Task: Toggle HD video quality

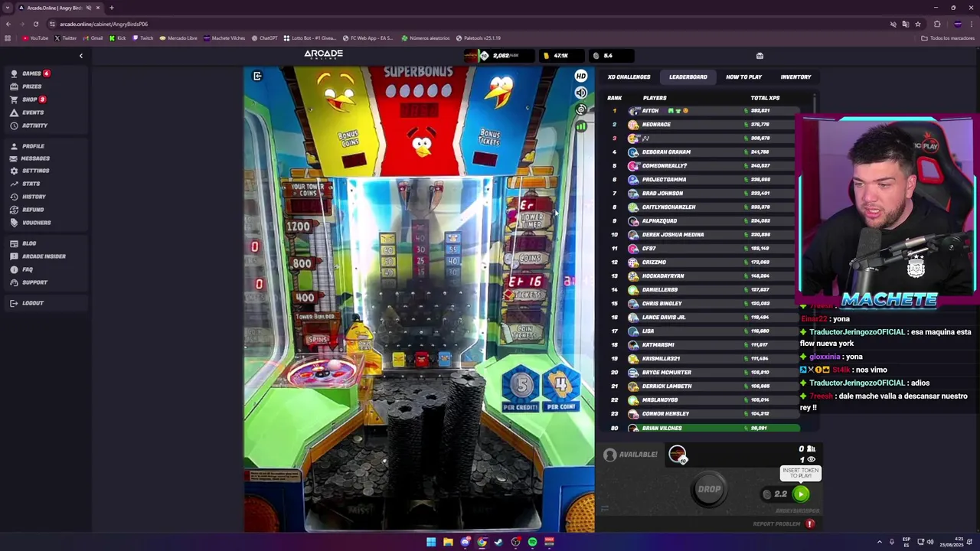Action: 581,76
